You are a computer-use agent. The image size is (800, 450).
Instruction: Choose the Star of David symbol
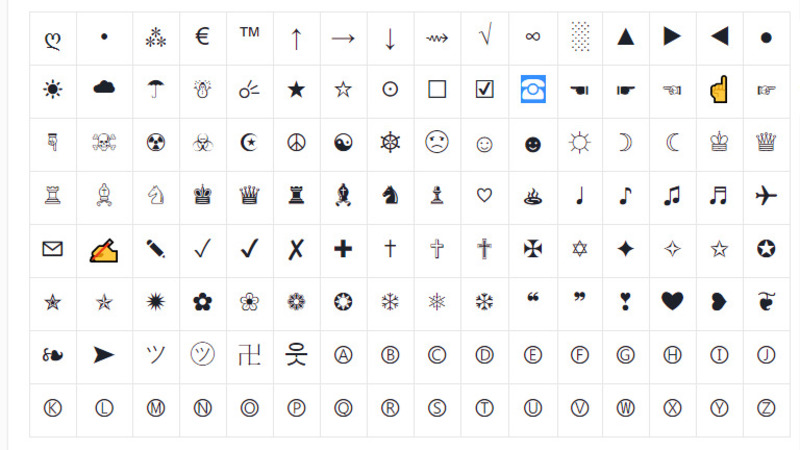[580, 249]
